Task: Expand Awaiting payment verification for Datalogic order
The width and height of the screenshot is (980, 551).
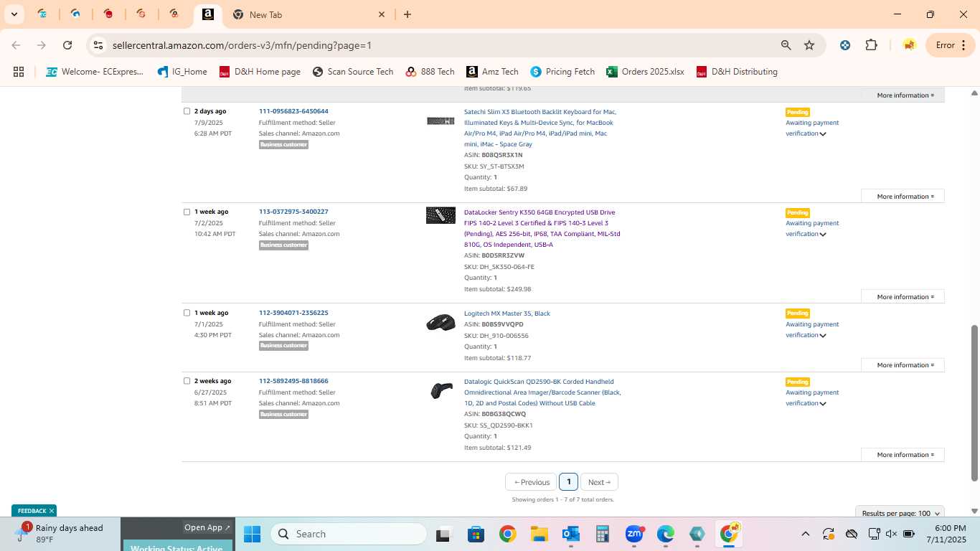Action: (x=812, y=397)
